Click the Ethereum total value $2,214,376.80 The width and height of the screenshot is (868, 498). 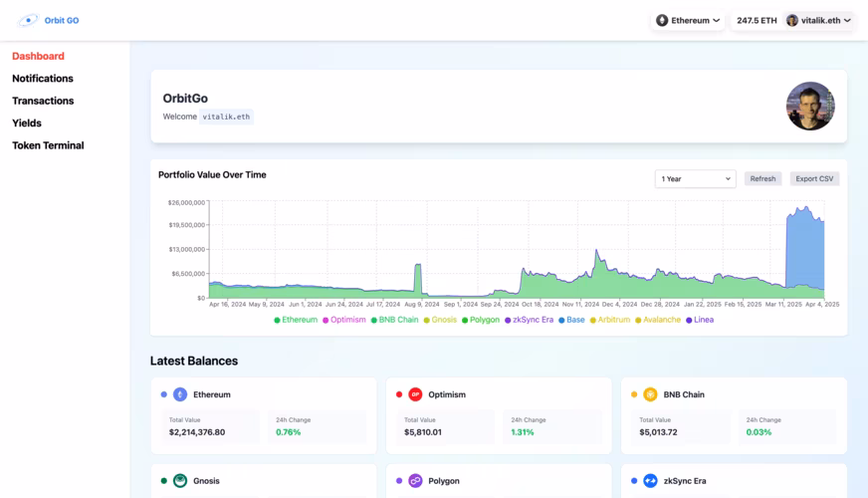click(x=197, y=432)
